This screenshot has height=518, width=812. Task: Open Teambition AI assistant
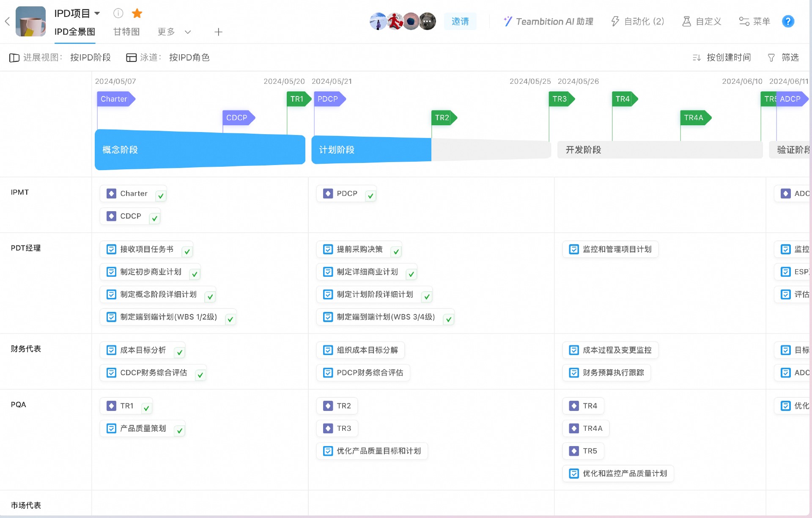[549, 21]
